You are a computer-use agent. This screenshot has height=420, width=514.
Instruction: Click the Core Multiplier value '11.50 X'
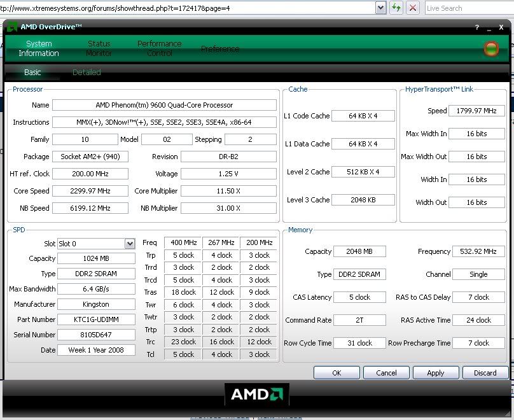coord(228,191)
